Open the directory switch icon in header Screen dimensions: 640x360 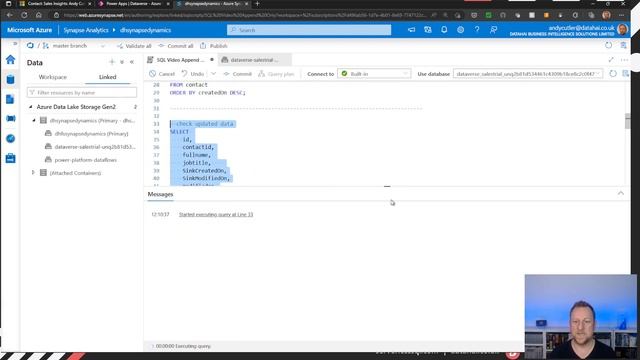[428, 30]
